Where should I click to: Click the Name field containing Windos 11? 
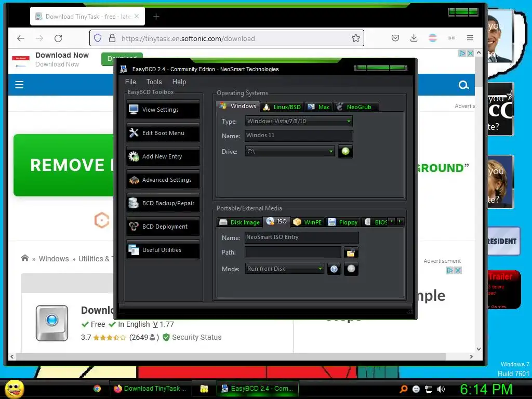click(x=299, y=136)
